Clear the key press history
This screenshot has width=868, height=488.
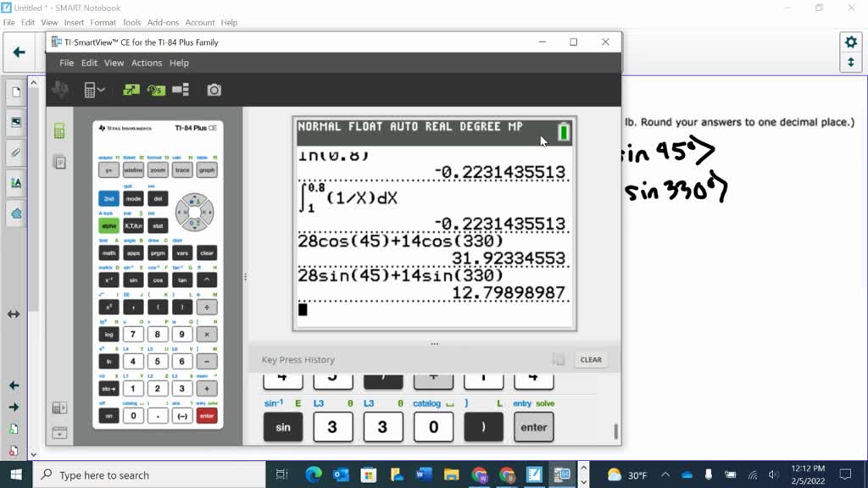point(591,359)
